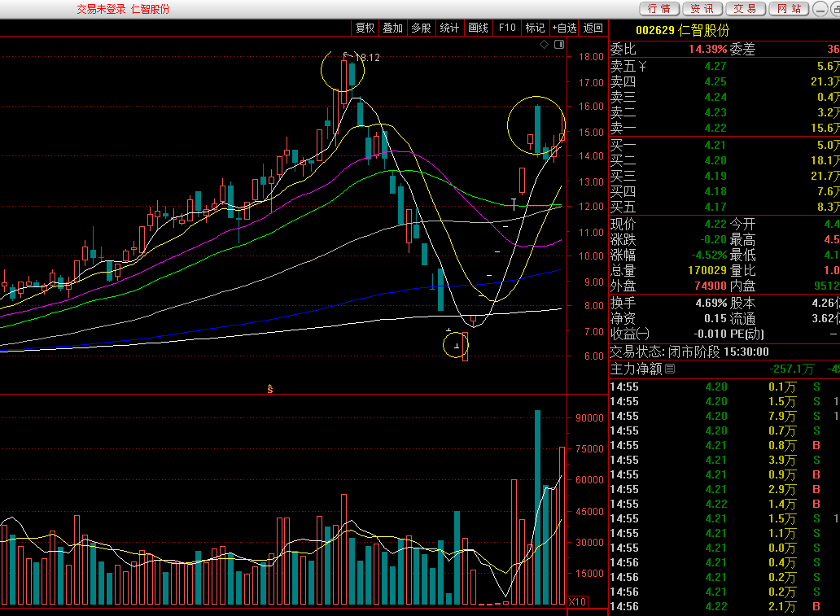The height and width of the screenshot is (616, 840).
Task: Click the 涨幅 -4.52% value
Action: coord(709,255)
